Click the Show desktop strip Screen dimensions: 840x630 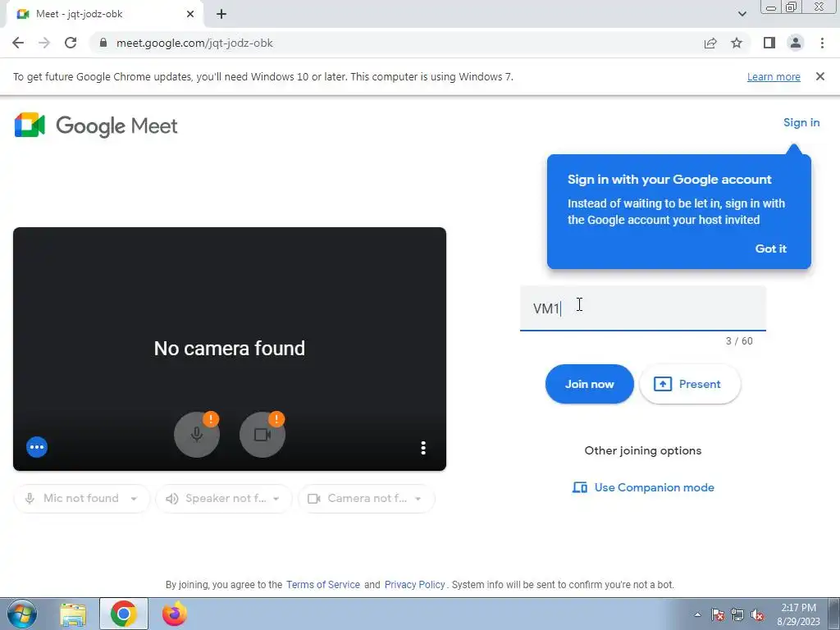834,614
